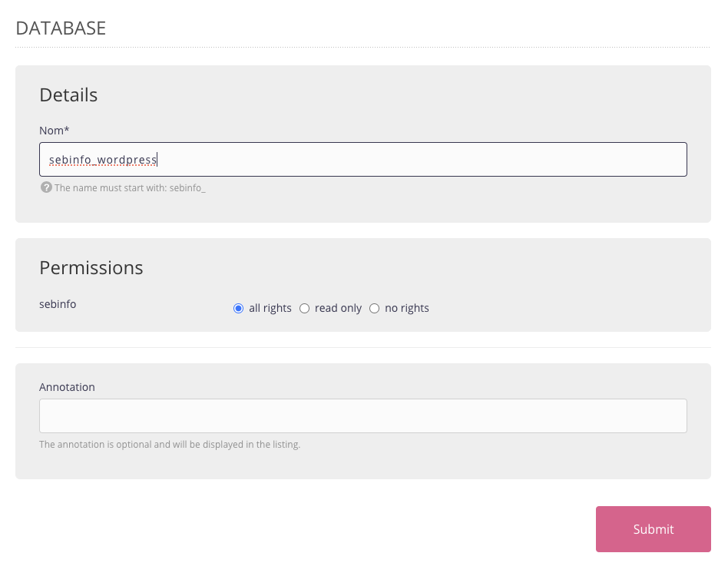Click the "annotation is optional" hint text
The image size is (728, 586).
click(x=170, y=444)
